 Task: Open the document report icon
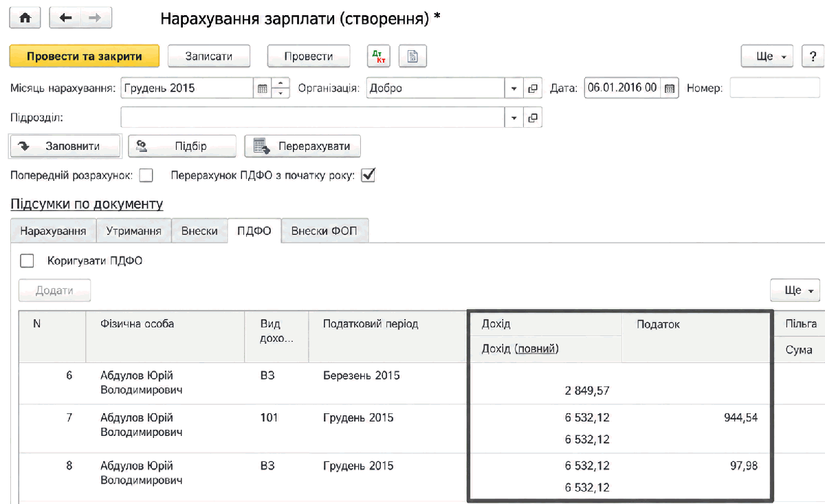[413, 56]
